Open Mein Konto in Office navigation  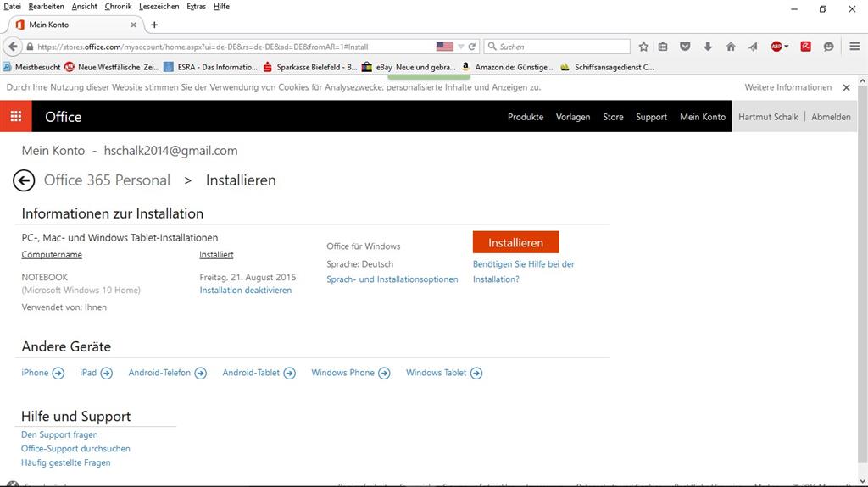[x=703, y=117]
